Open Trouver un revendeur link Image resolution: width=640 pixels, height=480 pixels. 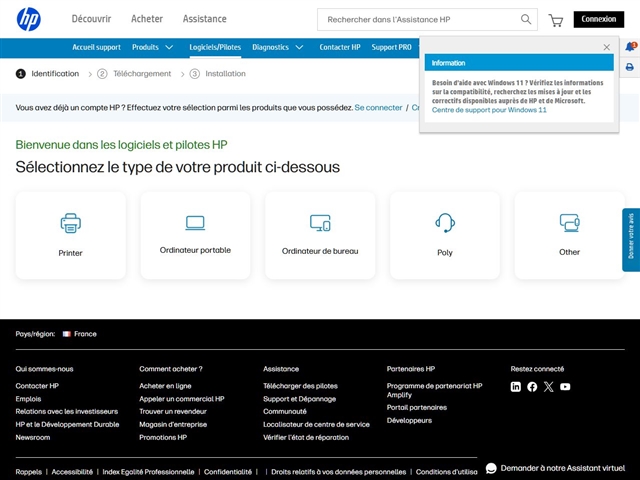pos(173,411)
